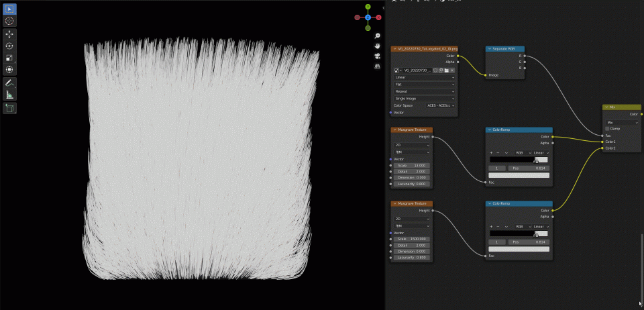Collapse the Separate RGB node
The width and height of the screenshot is (644, 310).
pos(490,49)
